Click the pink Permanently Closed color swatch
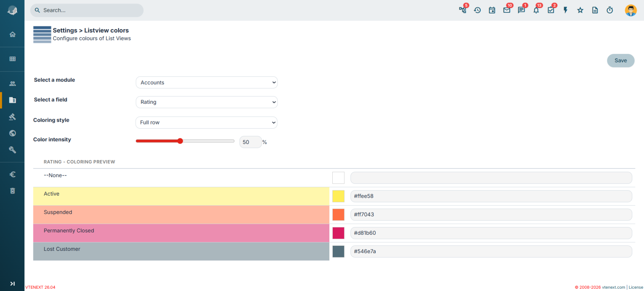644x291 pixels. pos(338,233)
